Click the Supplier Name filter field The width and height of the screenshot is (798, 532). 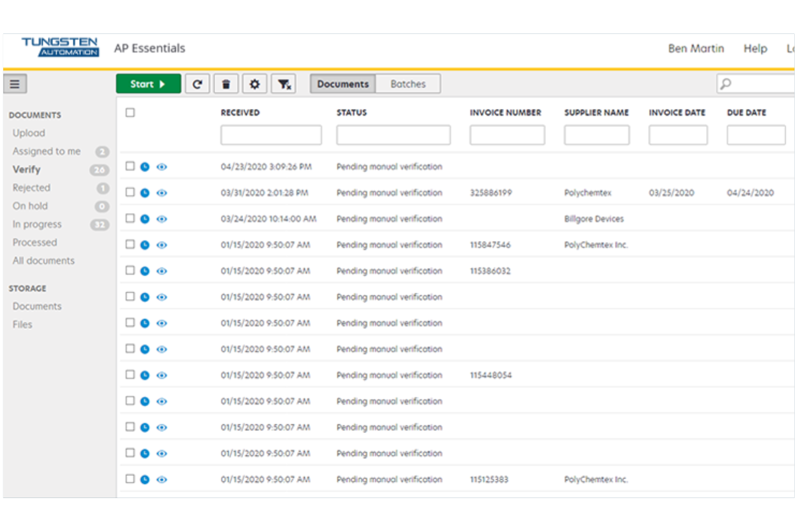[597, 135]
